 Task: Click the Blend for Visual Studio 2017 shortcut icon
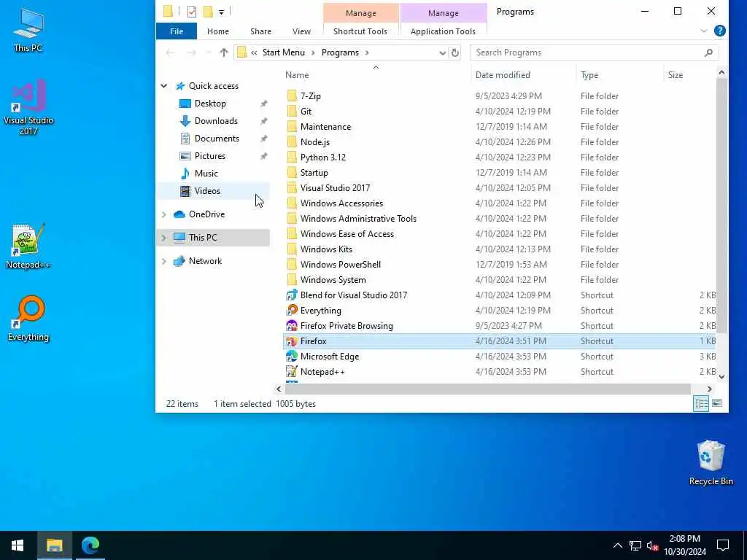click(x=292, y=295)
